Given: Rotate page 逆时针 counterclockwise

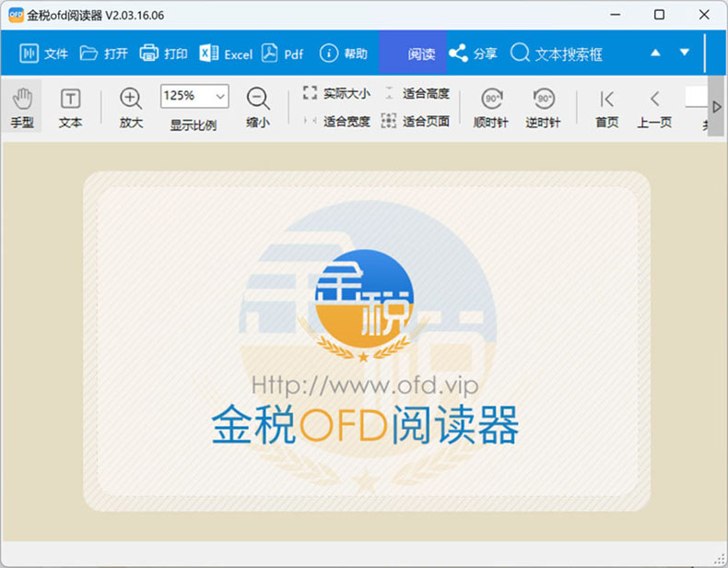Looking at the screenshot, I should (543, 108).
